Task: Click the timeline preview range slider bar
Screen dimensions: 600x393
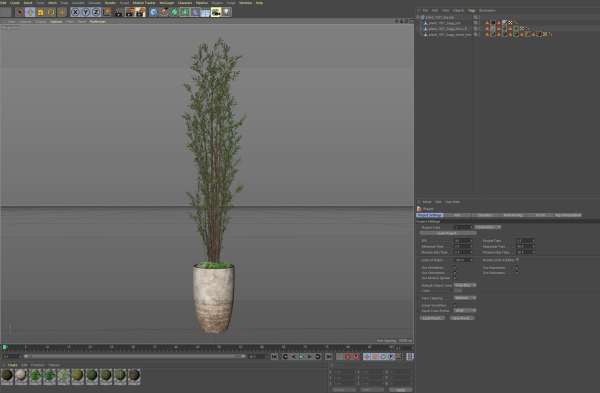Action: [134, 356]
